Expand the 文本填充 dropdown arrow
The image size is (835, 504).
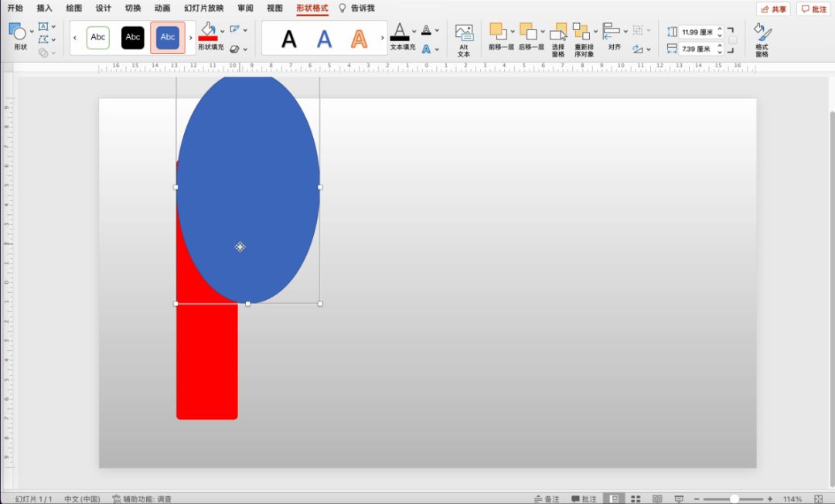point(414,32)
